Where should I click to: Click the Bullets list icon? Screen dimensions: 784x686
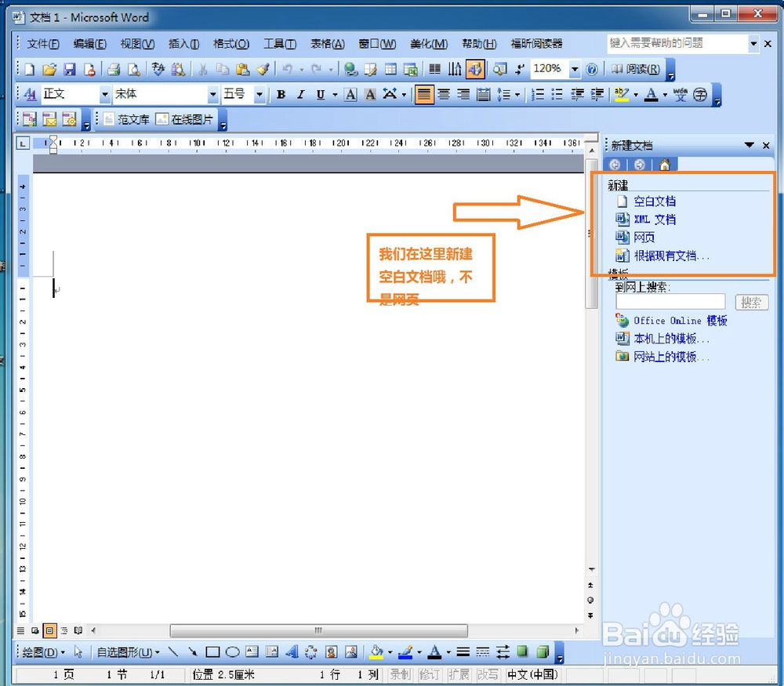(x=557, y=94)
